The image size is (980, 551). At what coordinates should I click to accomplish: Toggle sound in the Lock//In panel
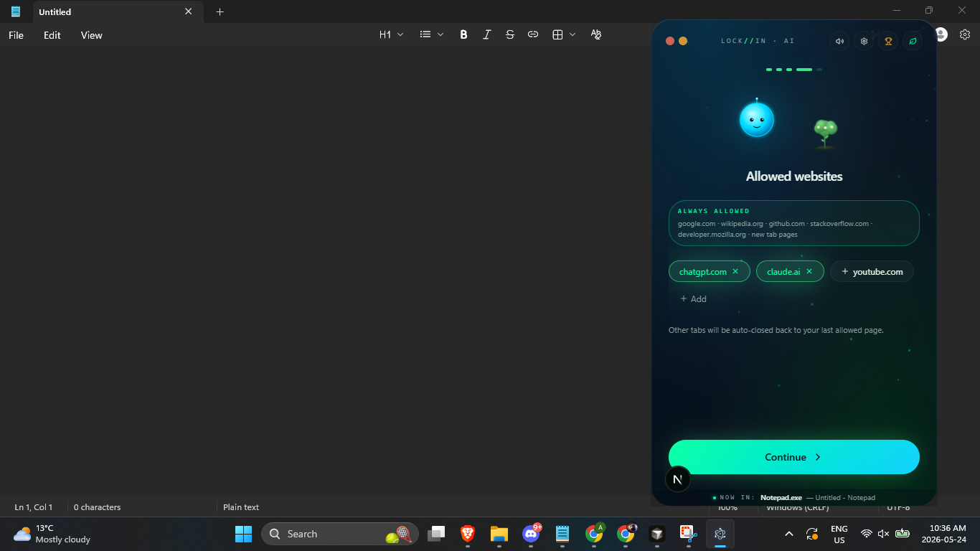[839, 41]
